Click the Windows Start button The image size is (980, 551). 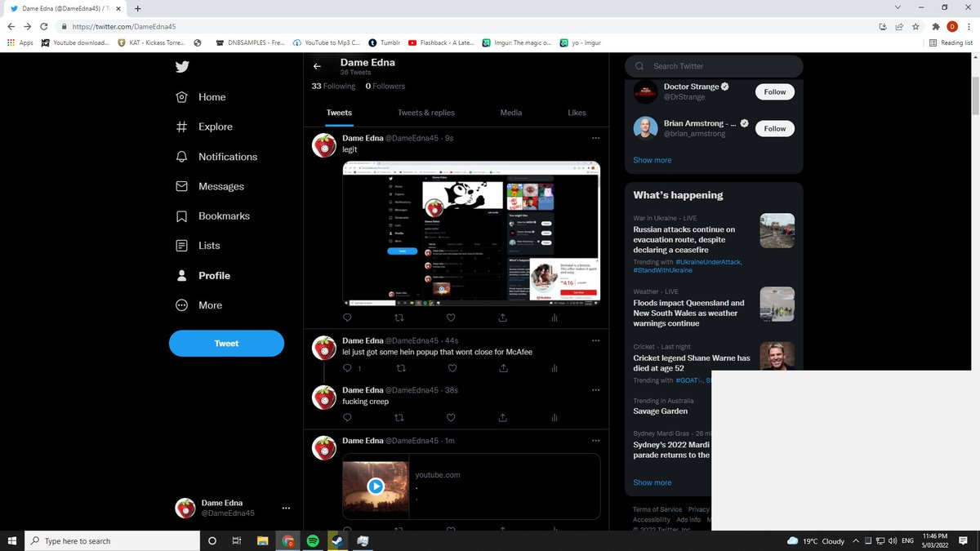click(x=12, y=540)
